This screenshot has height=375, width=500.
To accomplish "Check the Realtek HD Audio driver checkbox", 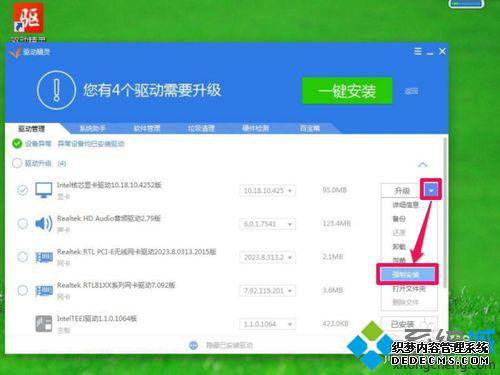I will [x=22, y=223].
